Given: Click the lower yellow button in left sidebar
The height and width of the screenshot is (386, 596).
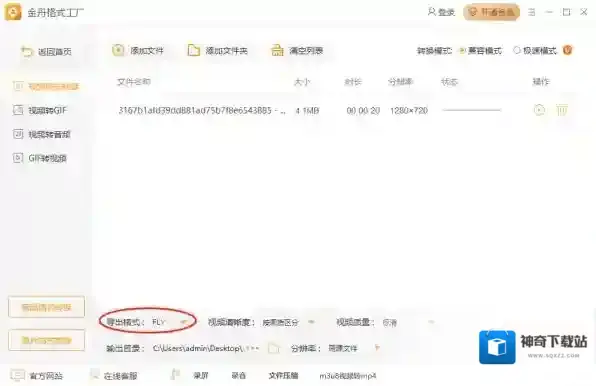Looking at the screenshot, I should pyautogui.click(x=46, y=340).
